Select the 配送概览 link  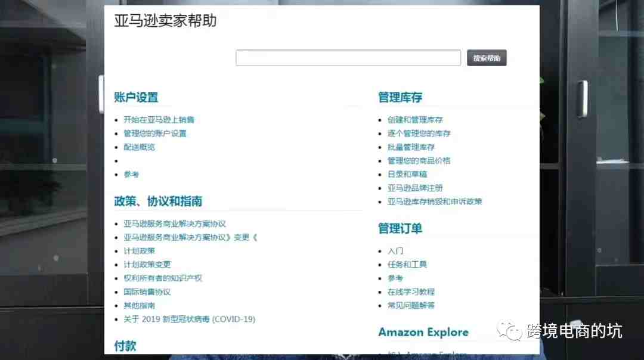coord(139,147)
